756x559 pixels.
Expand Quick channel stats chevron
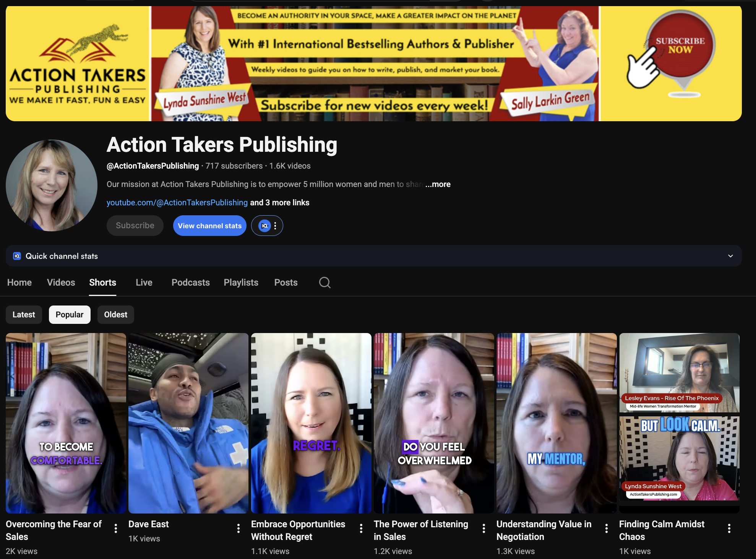pos(730,256)
